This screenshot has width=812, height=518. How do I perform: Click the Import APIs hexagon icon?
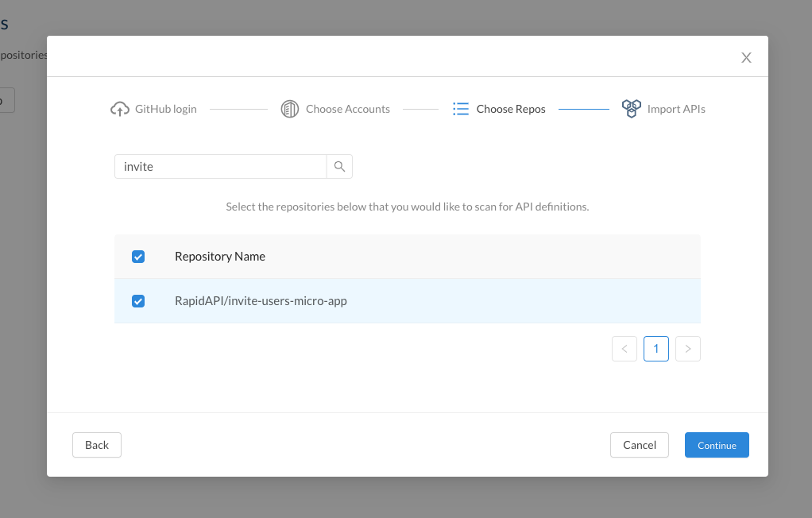[632, 109]
